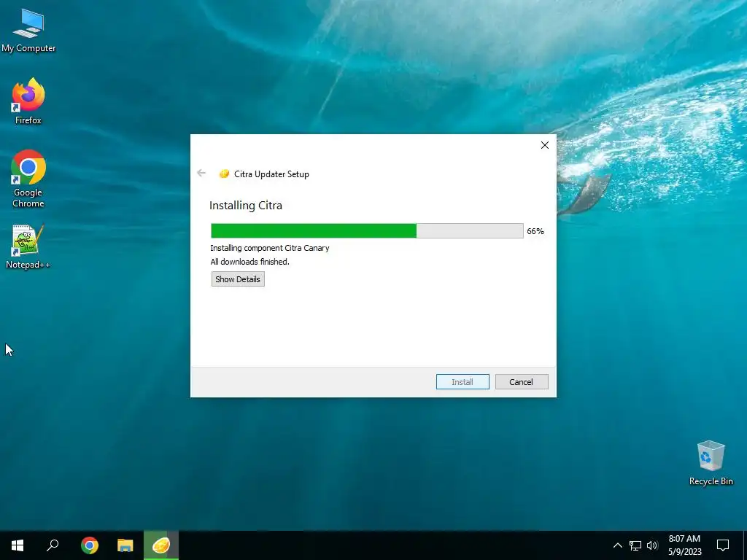Open Google Chrome desktop shortcut
This screenshot has height=560, width=747.
point(28,179)
